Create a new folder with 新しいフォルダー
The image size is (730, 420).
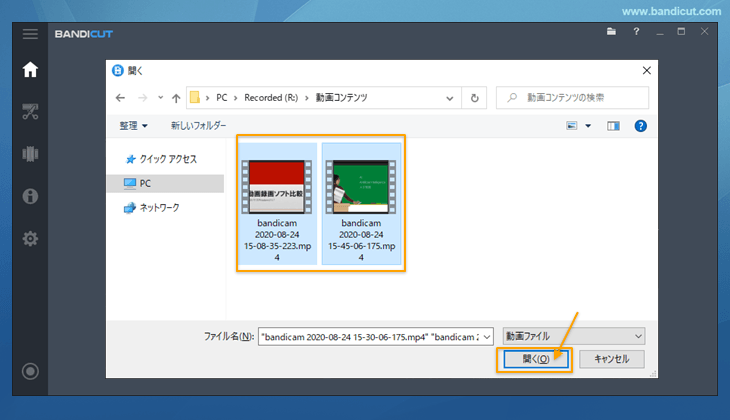[x=198, y=126]
